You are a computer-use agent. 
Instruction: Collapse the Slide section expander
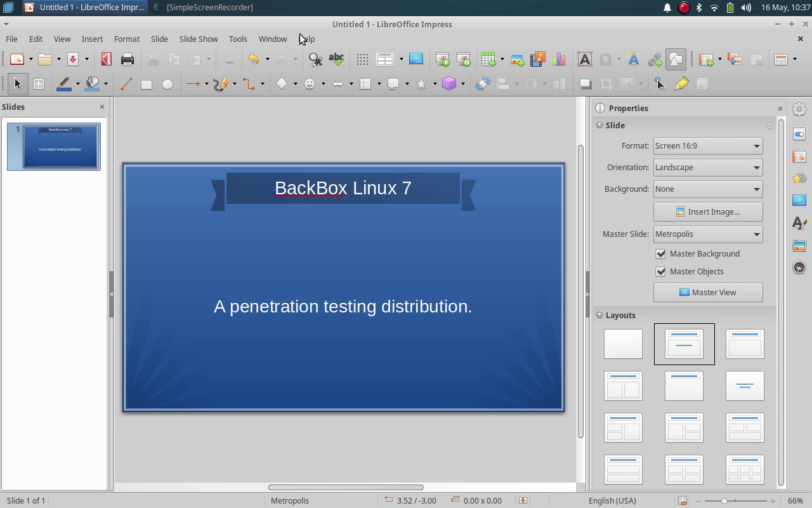coord(599,125)
